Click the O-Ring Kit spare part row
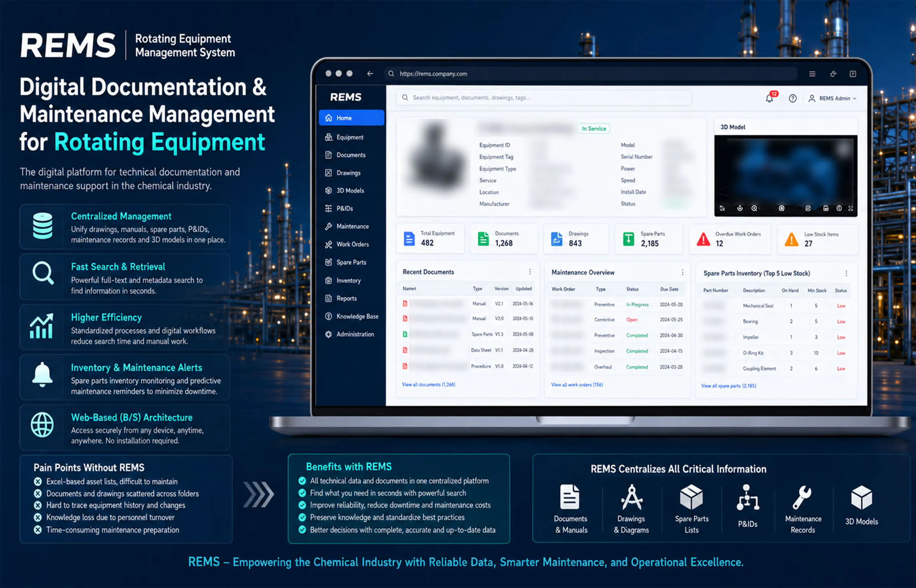 pyautogui.click(x=775, y=353)
